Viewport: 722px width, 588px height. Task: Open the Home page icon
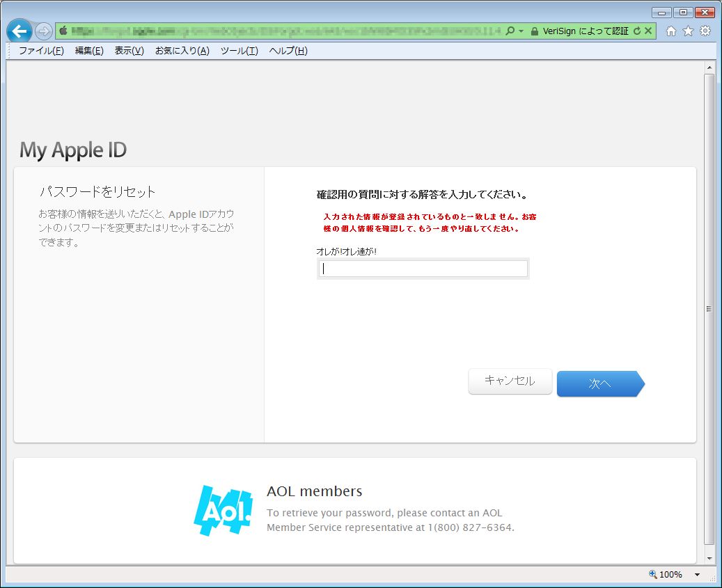coord(671,31)
